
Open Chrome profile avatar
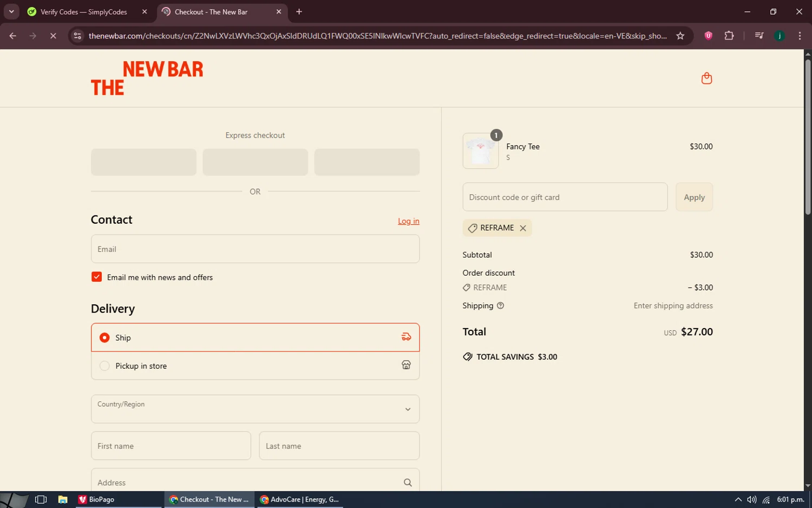(x=780, y=36)
